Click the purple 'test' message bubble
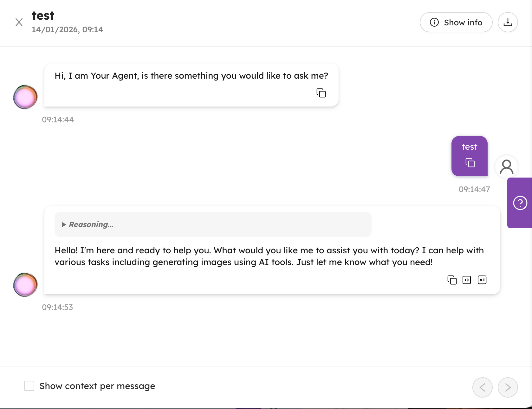Screen dimensions: 532x409 pyautogui.click(x=469, y=147)
